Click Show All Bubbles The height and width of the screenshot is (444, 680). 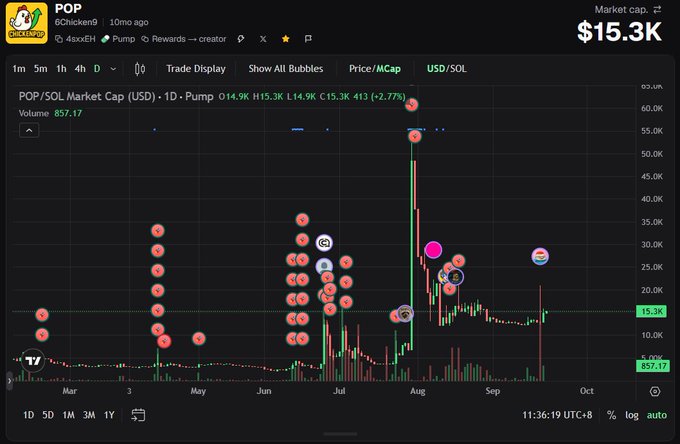coord(286,69)
